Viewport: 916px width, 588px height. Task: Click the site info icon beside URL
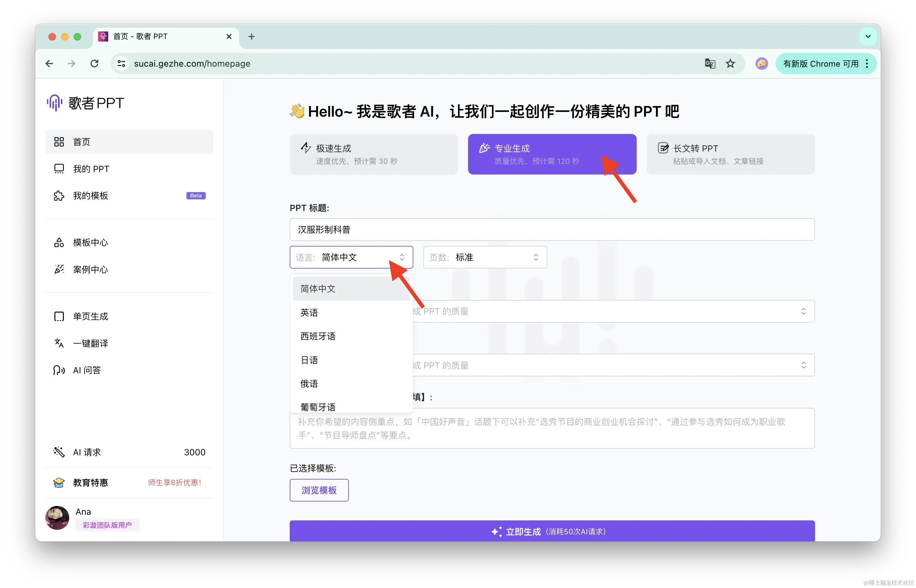coord(121,64)
